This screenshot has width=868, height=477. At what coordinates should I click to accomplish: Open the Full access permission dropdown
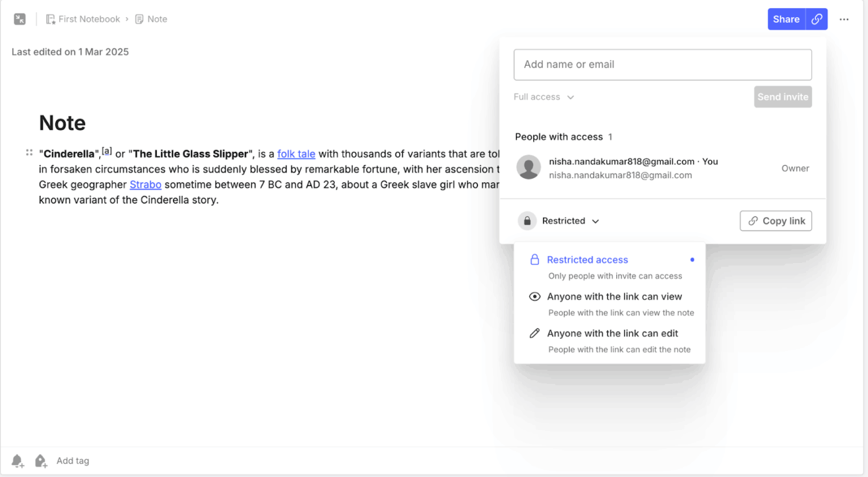coord(543,97)
